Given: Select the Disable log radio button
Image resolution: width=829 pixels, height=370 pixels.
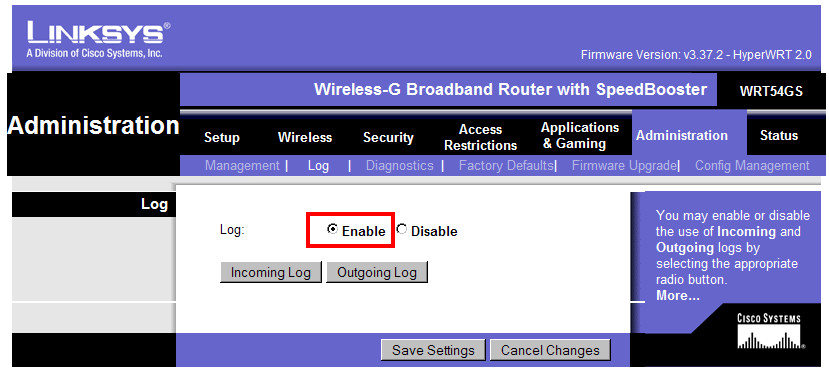Looking at the screenshot, I should 402,229.
